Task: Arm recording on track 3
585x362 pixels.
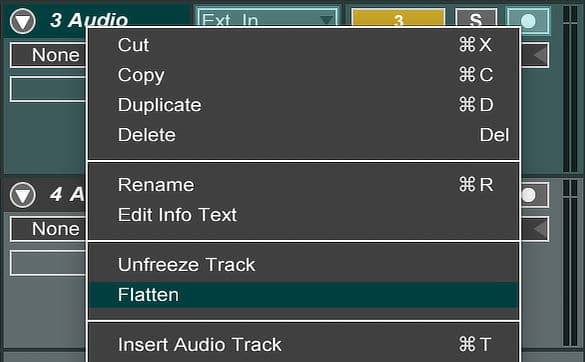Action: (528, 21)
